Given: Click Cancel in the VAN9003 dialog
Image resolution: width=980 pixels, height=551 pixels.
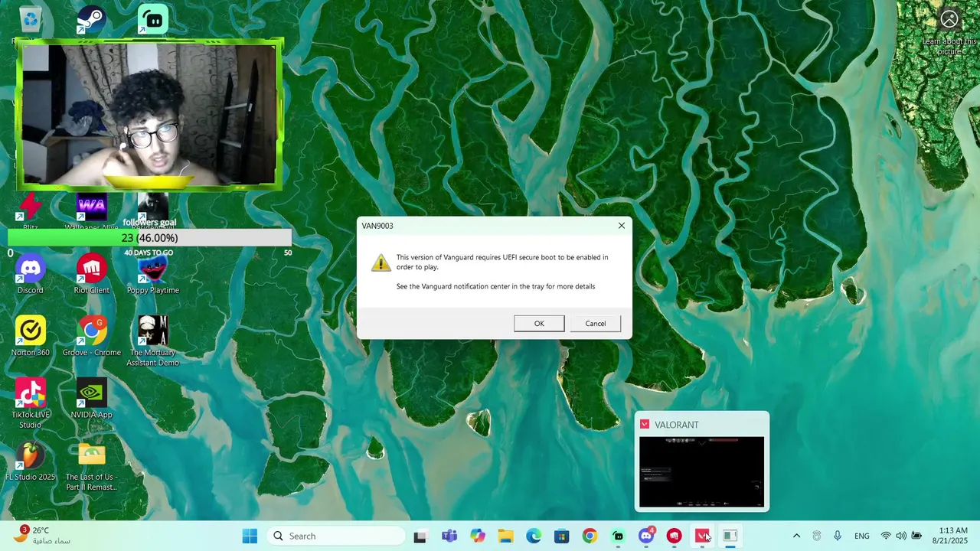Looking at the screenshot, I should tap(596, 324).
